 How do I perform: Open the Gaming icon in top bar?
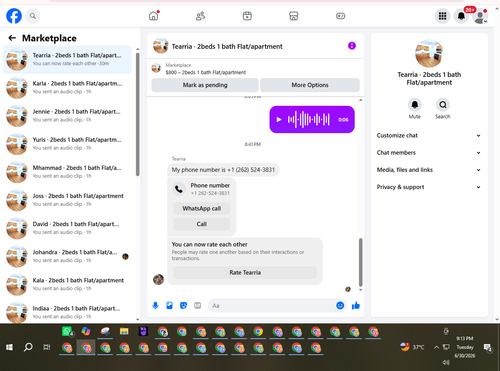(340, 16)
